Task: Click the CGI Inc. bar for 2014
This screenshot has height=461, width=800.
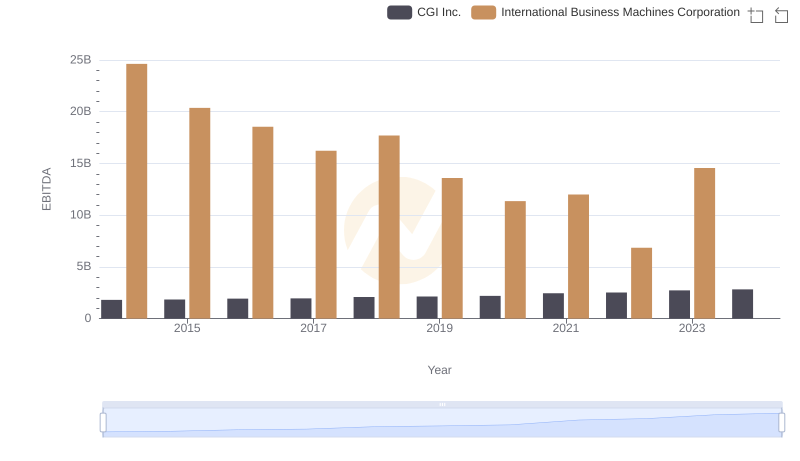Action: [x=111, y=309]
